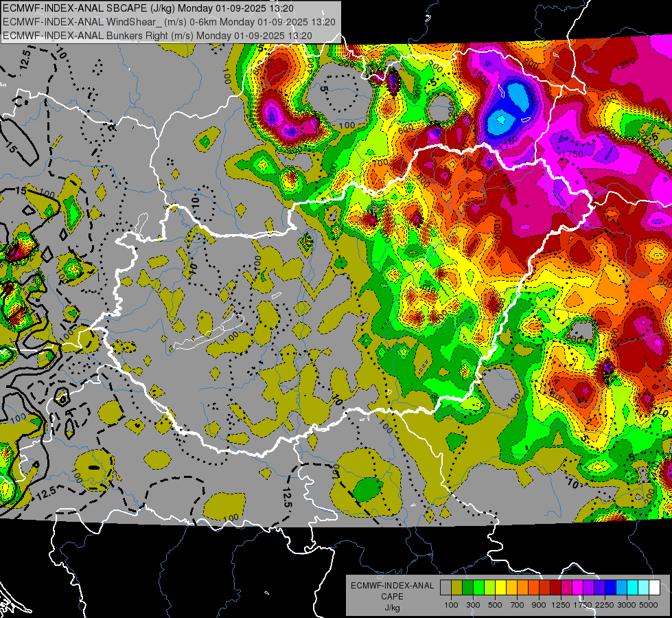
Task: Click the 1500 contour label on the map
Action: pyautogui.click(x=482, y=77)
